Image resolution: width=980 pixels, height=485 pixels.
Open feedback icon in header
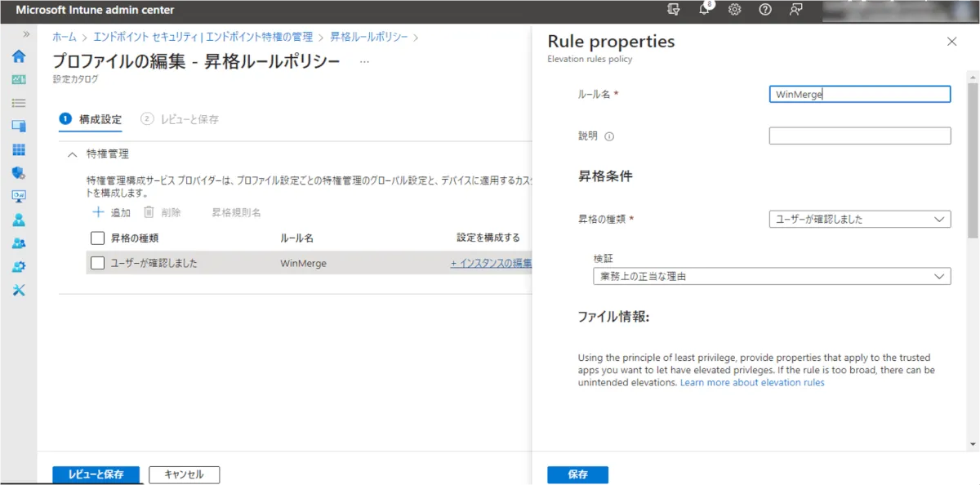[795, 10]
